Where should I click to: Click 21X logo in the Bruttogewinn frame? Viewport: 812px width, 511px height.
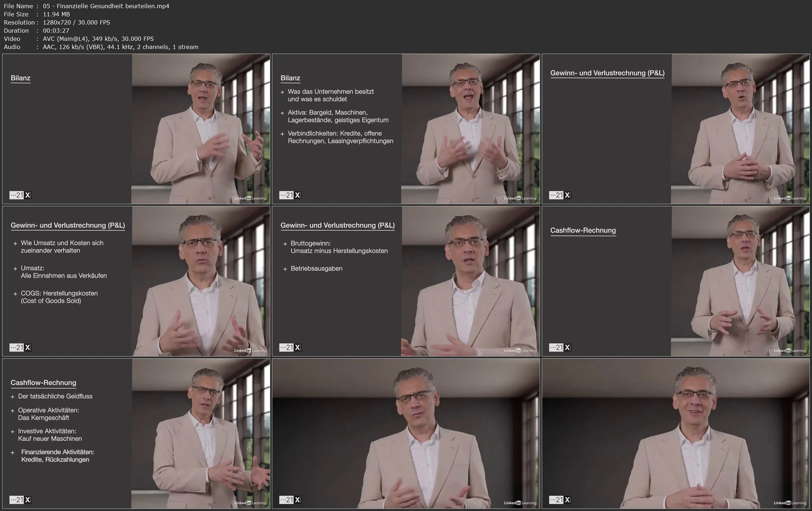click(290, 347)
